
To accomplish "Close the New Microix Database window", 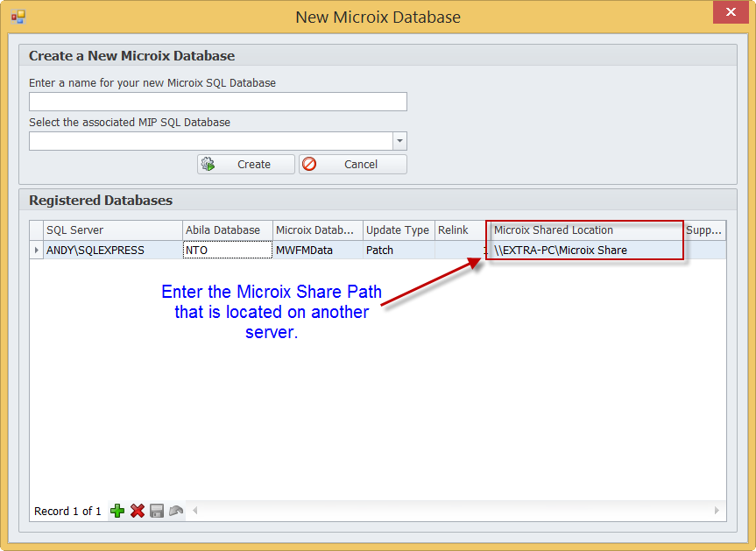I will [x=730, y=13].
